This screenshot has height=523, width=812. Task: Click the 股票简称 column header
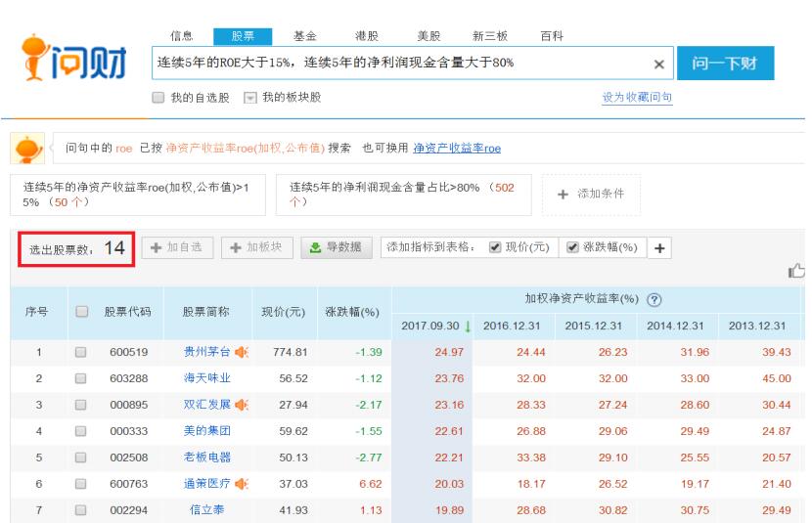[205, 312]
